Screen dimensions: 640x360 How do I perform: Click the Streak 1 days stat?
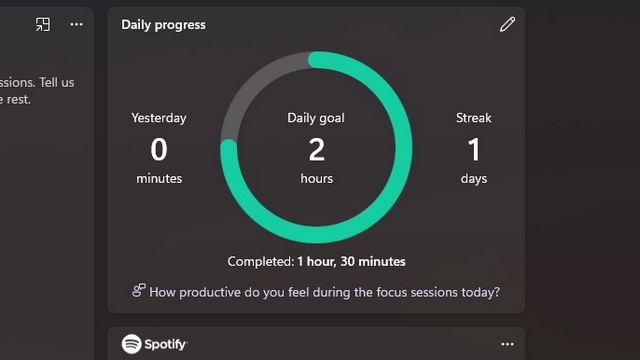tap(473, 149)
